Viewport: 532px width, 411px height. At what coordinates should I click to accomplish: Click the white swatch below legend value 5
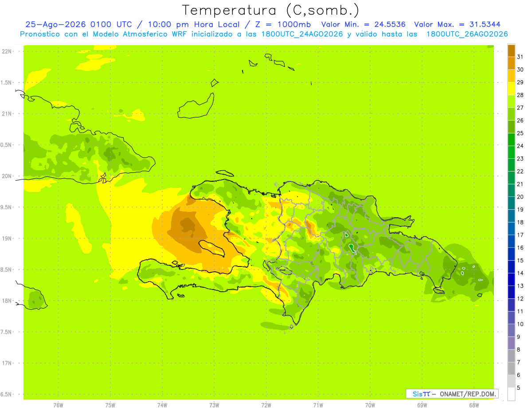coord(511,394)
